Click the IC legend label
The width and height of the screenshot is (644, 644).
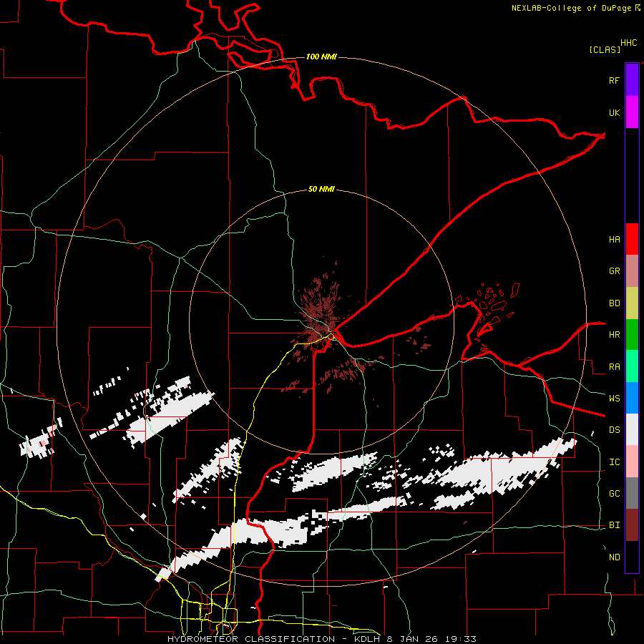tap(614, 462)
